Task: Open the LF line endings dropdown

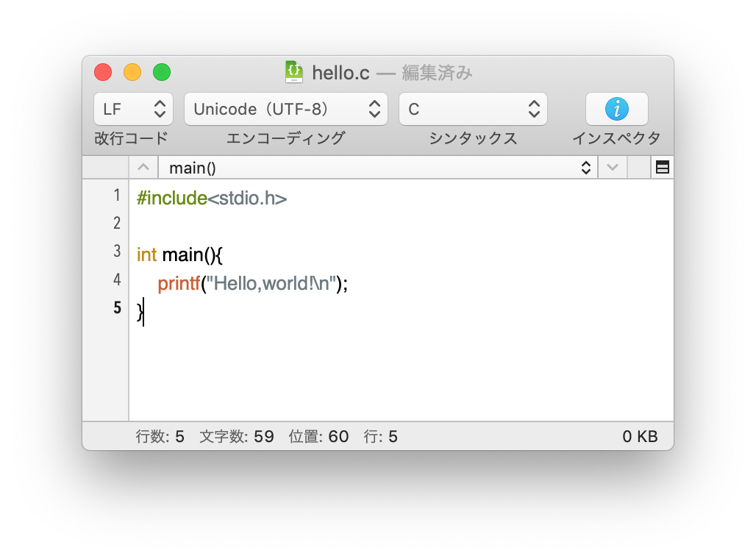Action: 133,109
